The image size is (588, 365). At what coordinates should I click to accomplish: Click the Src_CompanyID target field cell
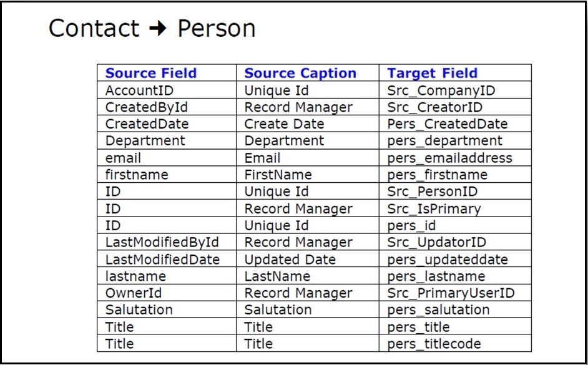coord(455,90)
